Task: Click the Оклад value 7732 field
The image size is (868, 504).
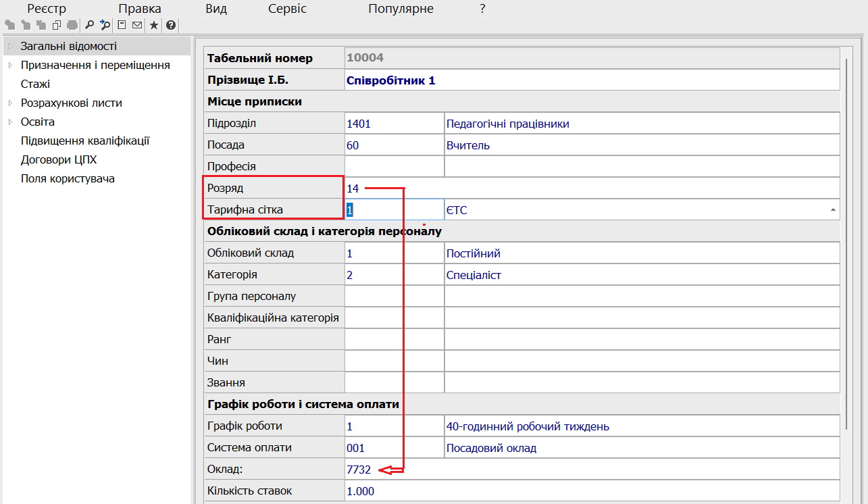Action: pyautogui.click(x=592, y=470)
